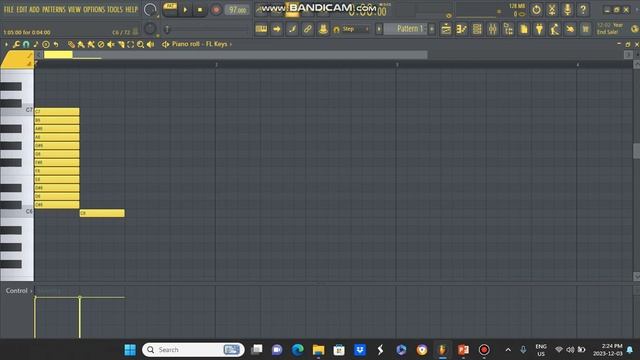Click the close all windows icon
Viewport: 640px width, 360px height.
coord(586,29)
